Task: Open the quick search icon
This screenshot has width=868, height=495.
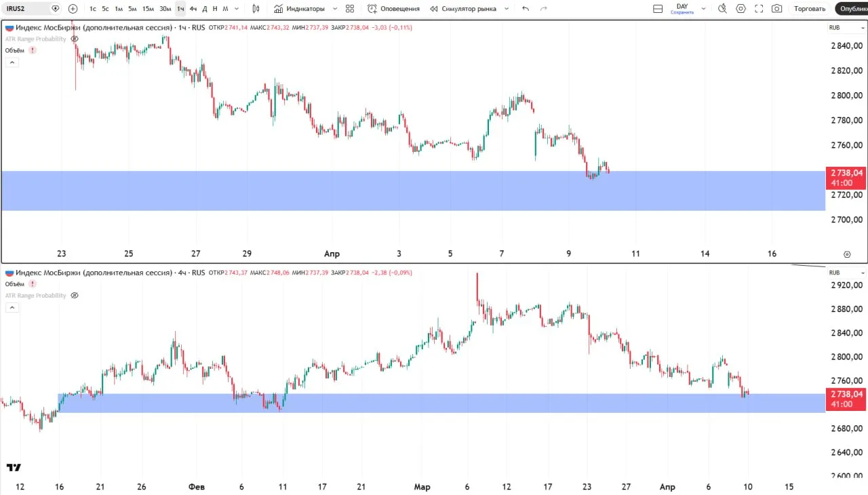Action: click(x=722, y=9)
